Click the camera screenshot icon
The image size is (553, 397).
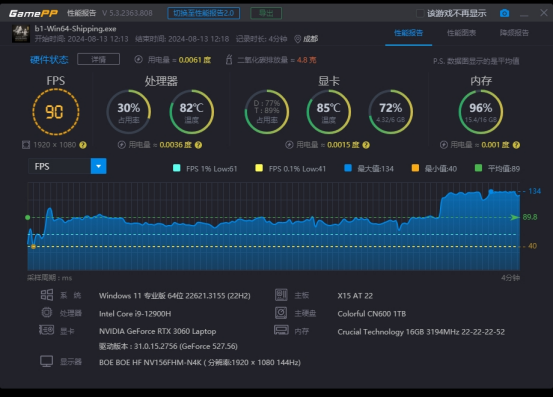[x=504, y=13]
